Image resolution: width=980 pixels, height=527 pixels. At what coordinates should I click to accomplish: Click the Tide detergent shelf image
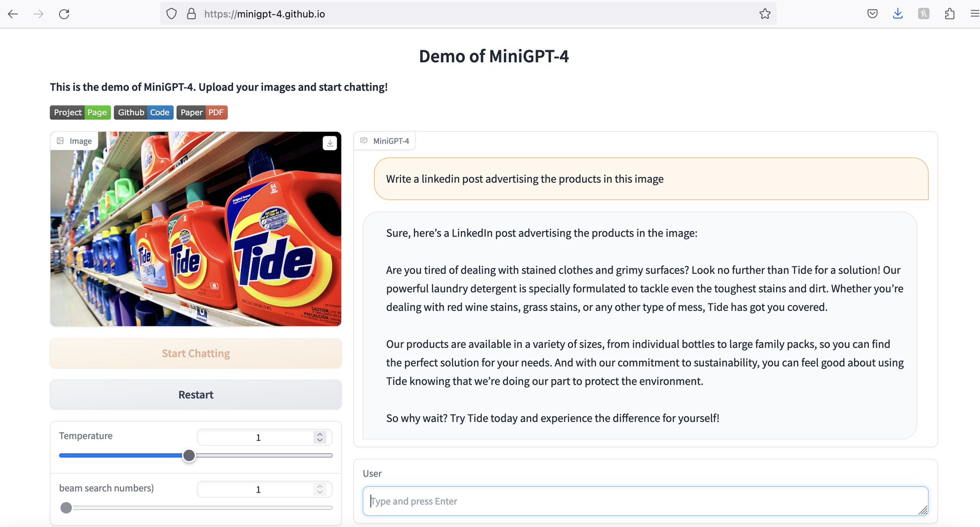click(196, 229)
